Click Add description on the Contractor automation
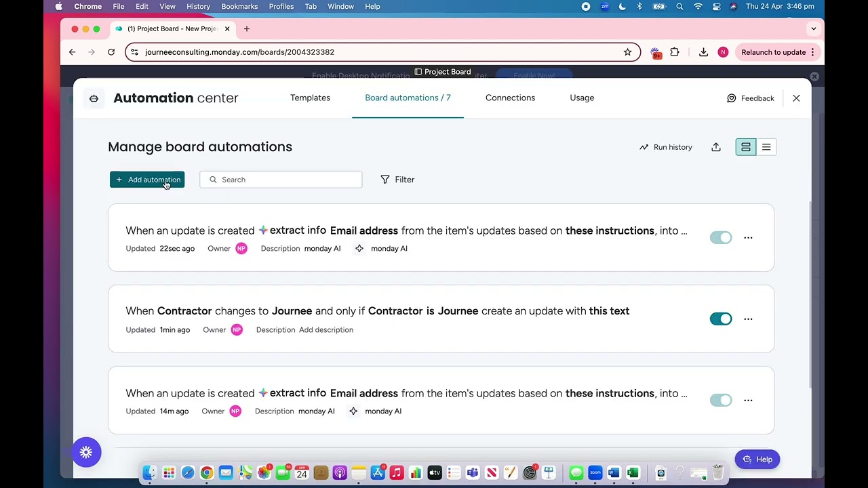The height and width of the screenshot is (488, 868). (326, 330)
